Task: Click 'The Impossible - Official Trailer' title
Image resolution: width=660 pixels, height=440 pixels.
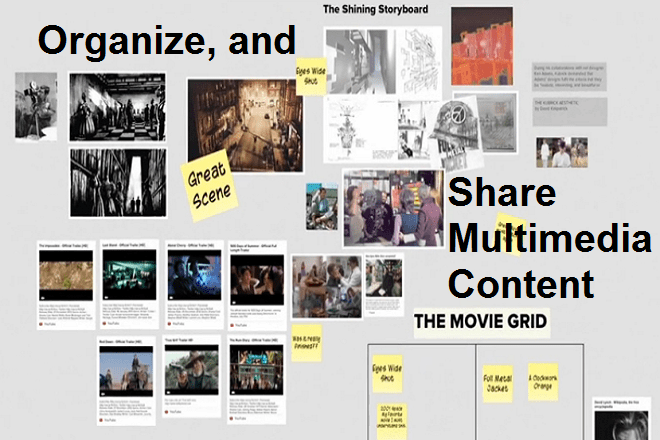Action: coord(64,245)
